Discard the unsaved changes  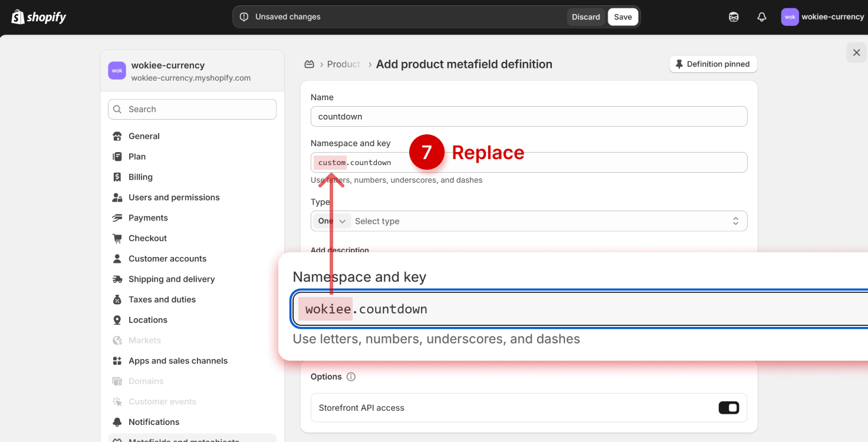coord(586,17)
